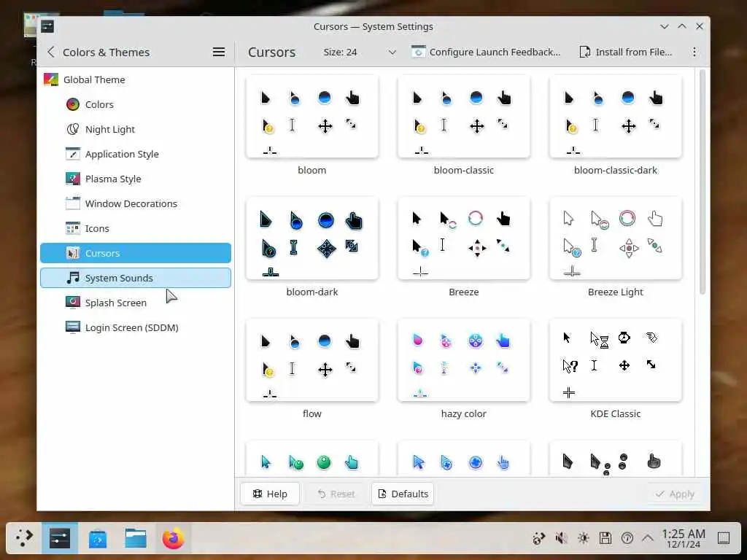This screenshot has height=560, width=747.
Task: Open Window Decorations settings
Action: pyautogui.click(x=135, y=203)
